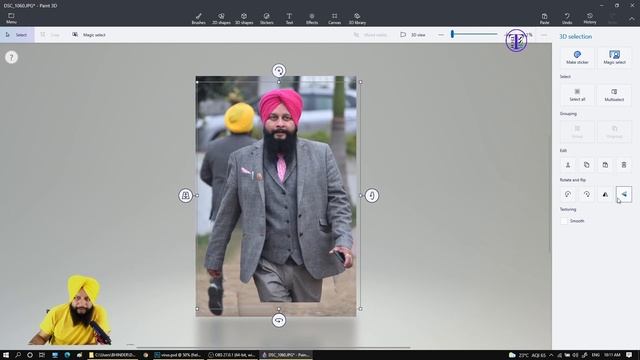Image resolution: width=640 pixels, height=360 pixels.
Task: Click the Rotate right icon
Action: click(x=587, y=194)
